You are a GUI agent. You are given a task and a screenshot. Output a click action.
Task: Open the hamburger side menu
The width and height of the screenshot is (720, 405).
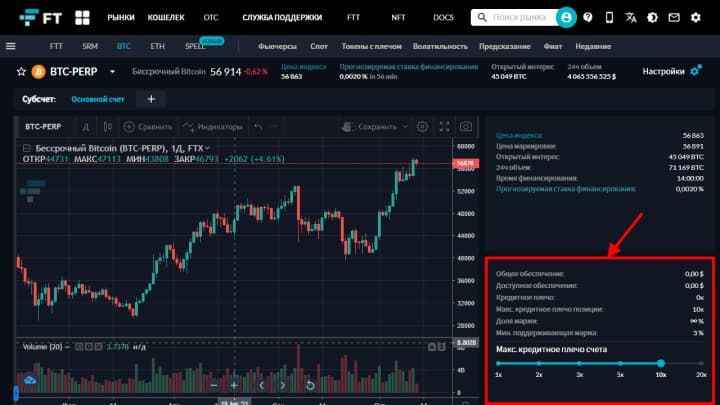11,46
